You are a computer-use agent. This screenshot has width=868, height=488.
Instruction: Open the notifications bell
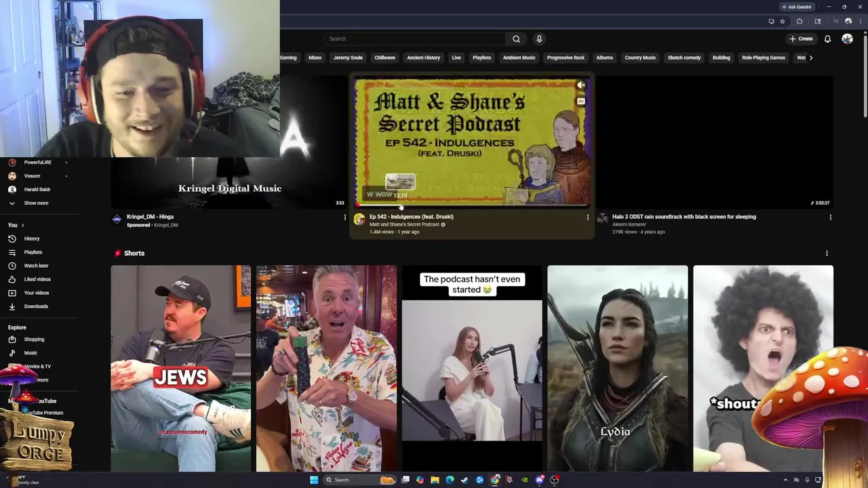pyautogui.click(x=827, y=39)
